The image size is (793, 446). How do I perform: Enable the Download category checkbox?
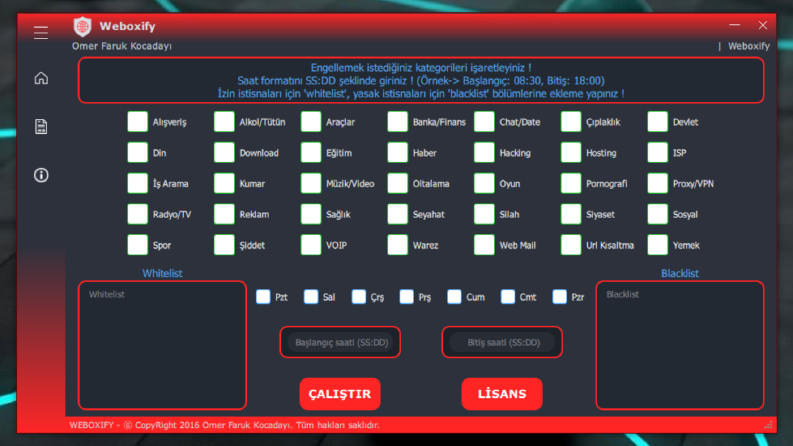point(224,153)
